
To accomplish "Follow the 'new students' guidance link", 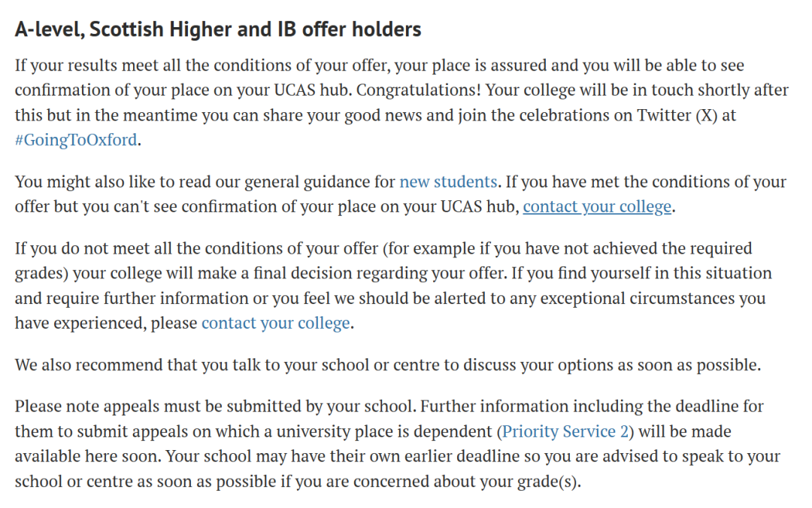I will click(448, 182).
